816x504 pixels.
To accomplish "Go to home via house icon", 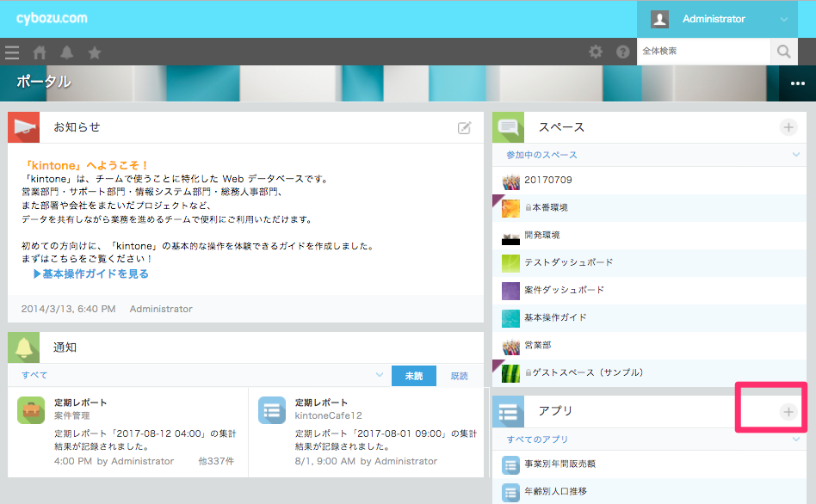I will [40, 52].
